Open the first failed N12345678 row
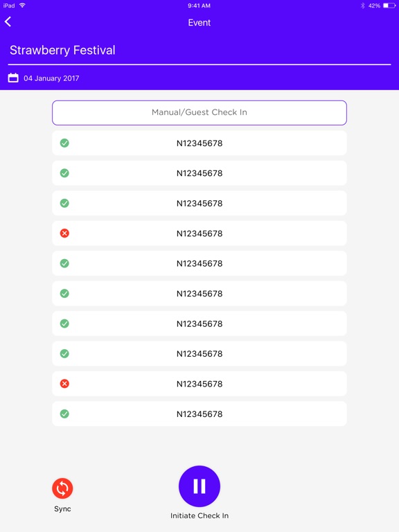Screen dimensions: 399x532 coord(199,233)
